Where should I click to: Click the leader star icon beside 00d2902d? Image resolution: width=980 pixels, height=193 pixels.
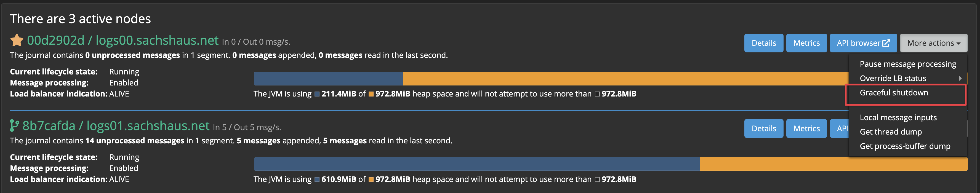pyautogui.click(x=16, y=40)
